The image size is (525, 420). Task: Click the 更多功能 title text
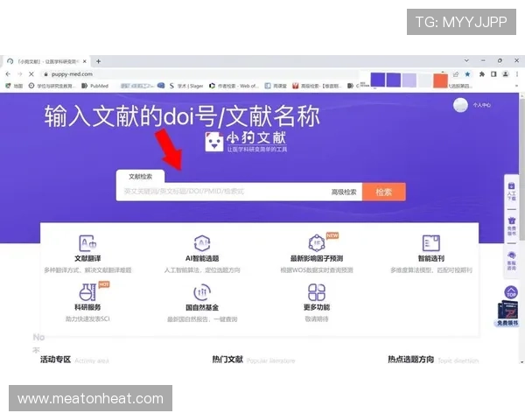tap(317, 307)
